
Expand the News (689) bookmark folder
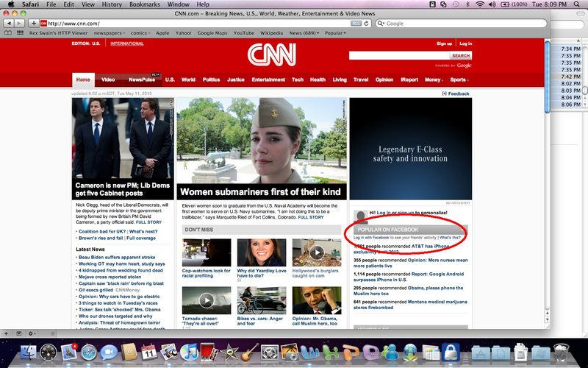coord(304,33)
